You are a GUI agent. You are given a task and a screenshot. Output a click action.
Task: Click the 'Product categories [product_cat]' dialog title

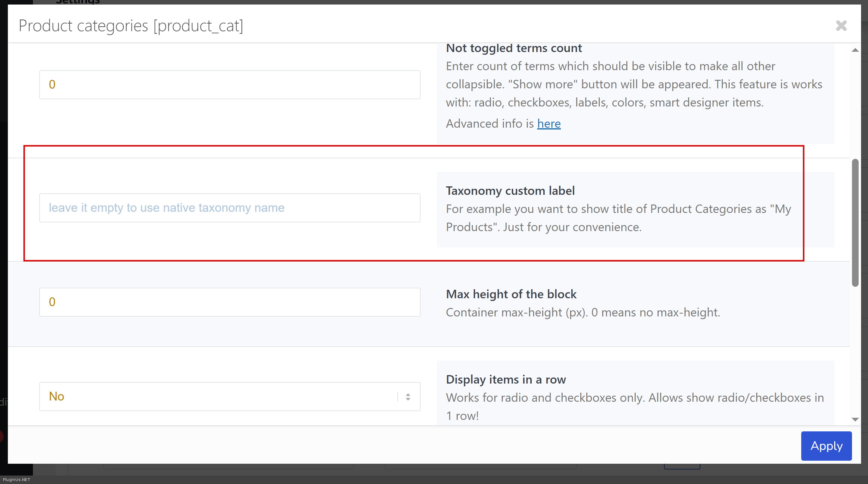(131, 26)
